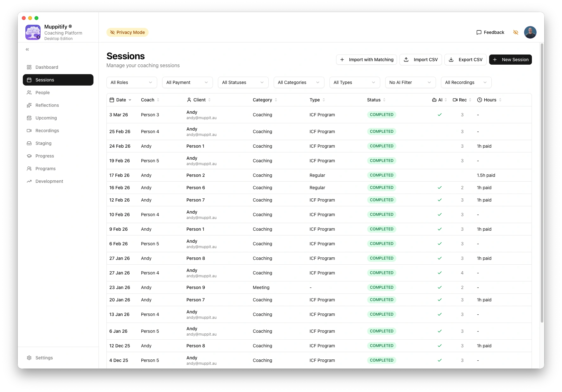562x392 pixels.
Task: Open the Dashboard panel icon
Action: [x=29, y=67]
